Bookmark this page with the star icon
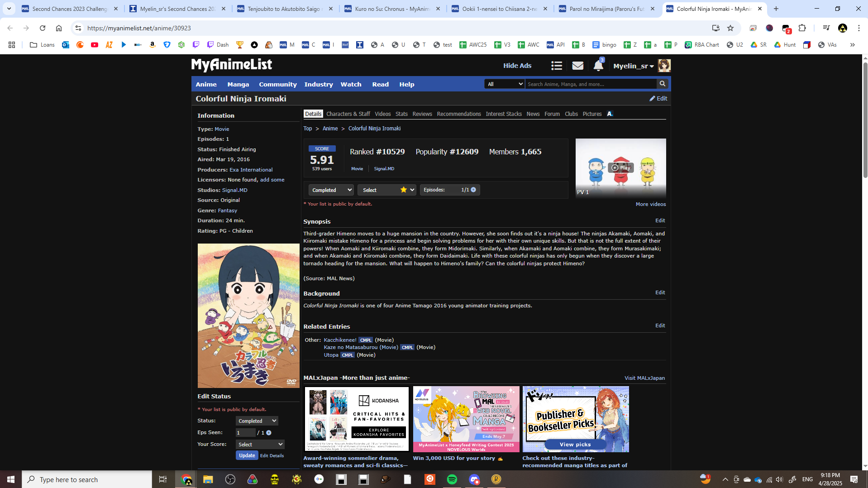The width and height of the screenshot is (868, 488). pyautogui.click(x=730, y=28)
